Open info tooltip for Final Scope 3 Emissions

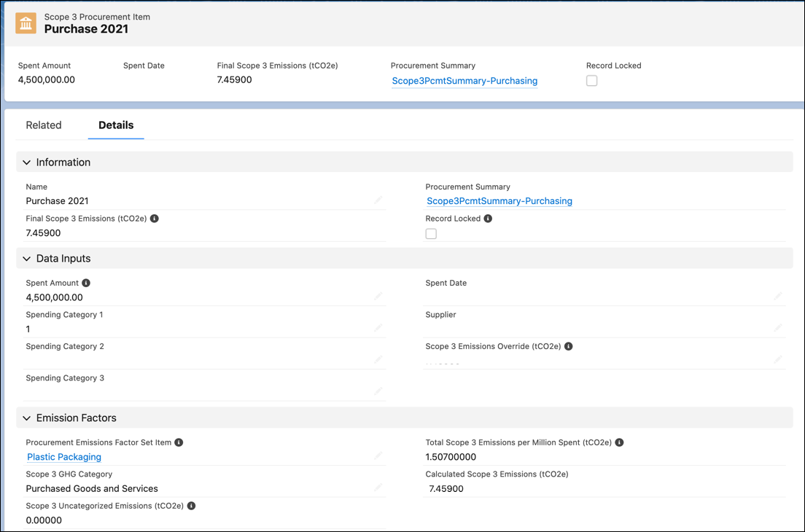pos(154,219)
